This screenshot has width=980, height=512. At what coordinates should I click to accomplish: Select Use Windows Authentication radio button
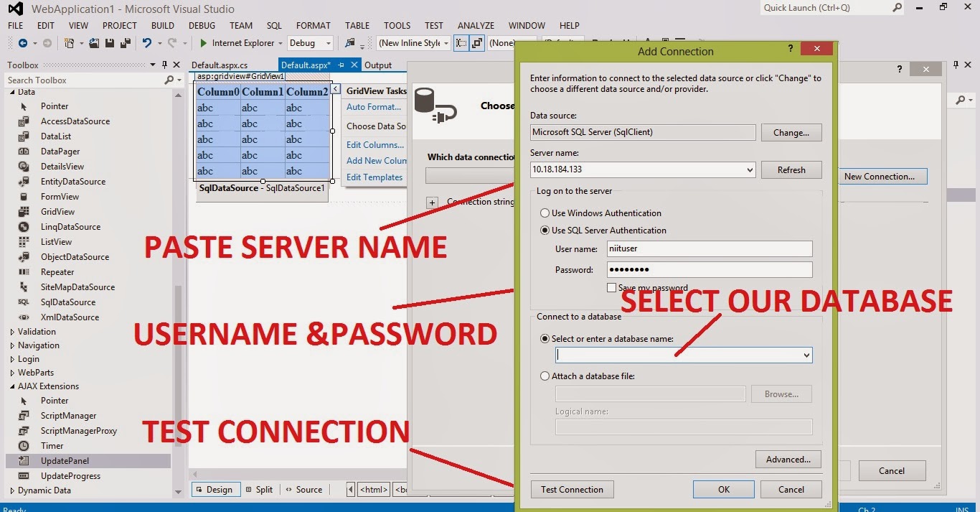coord(545,213)
